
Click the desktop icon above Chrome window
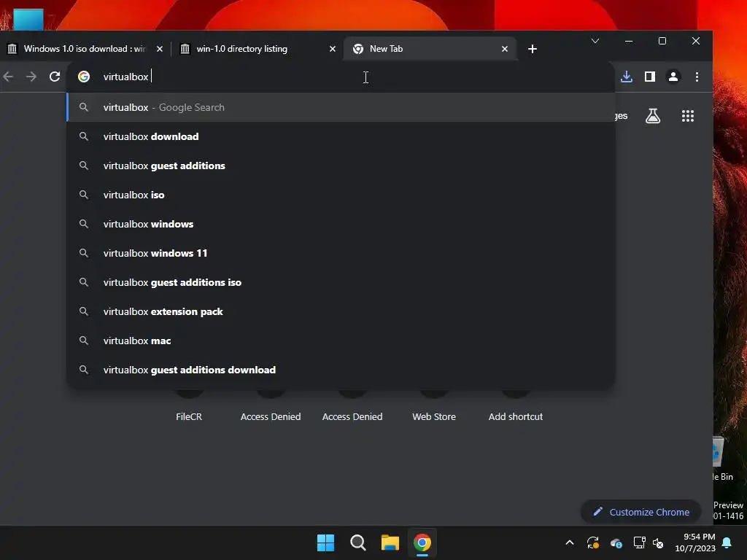point(28,19)
